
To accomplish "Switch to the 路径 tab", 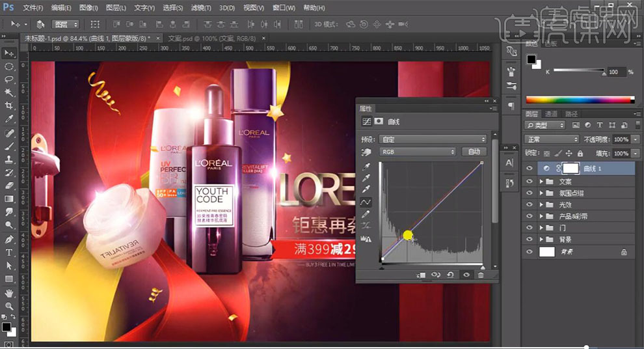I will click(x=571, y=114).
